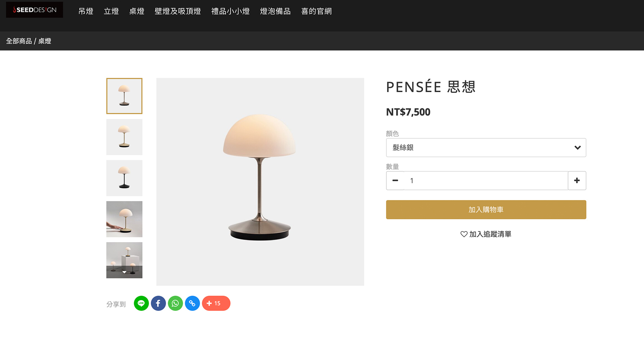Open more share options (+15)

[216, 303]
